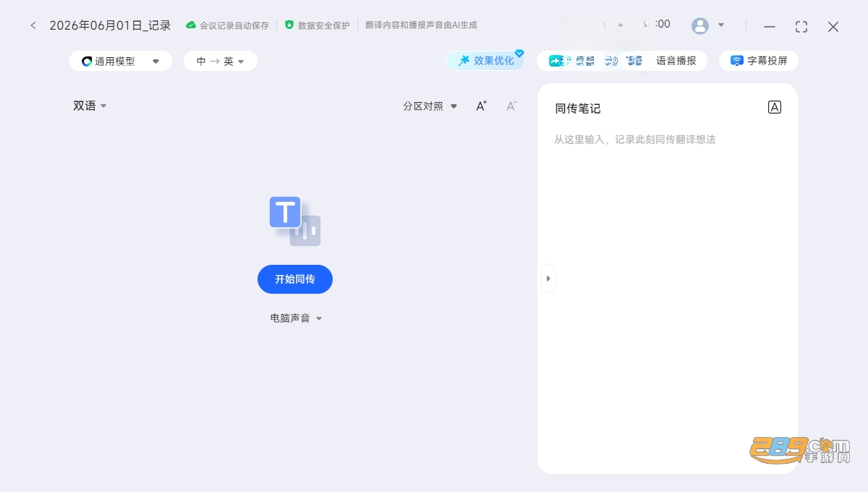Click the 数据安全保护 shield icon

pyautogui.click(x=289, y=25)
